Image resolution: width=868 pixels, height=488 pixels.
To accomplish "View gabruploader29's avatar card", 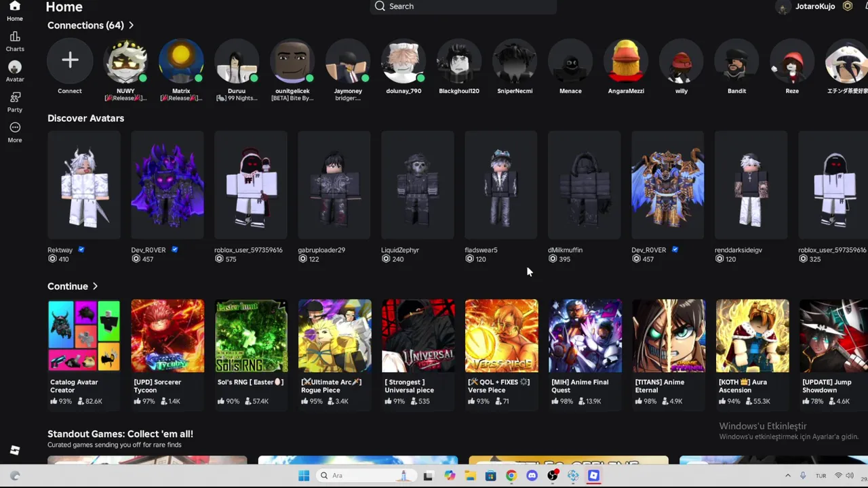I will pyautogui.click(x=334, y=186).
